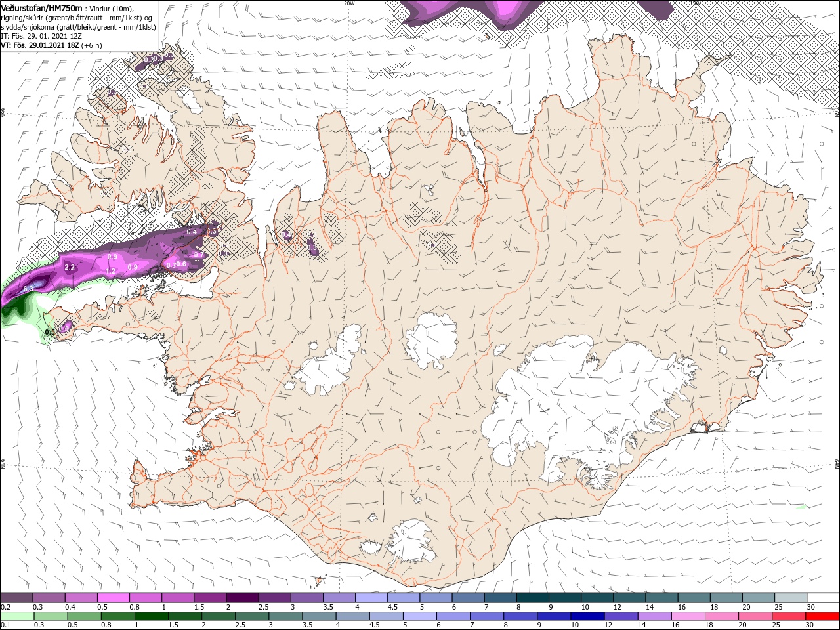The height and width of the screenshot is (630, 840).
Task: Click the round white Hofsjökull glacier at map centre
Action: [431, 341]
